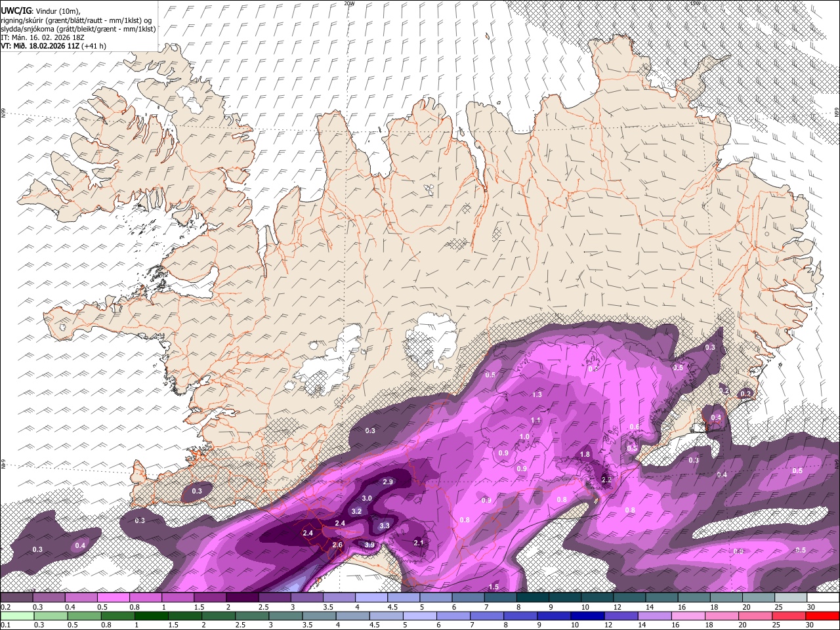Select the 1.3 precipitation value label
The width and height of the screenshot is (840, 630).
[x=537, y=394]
